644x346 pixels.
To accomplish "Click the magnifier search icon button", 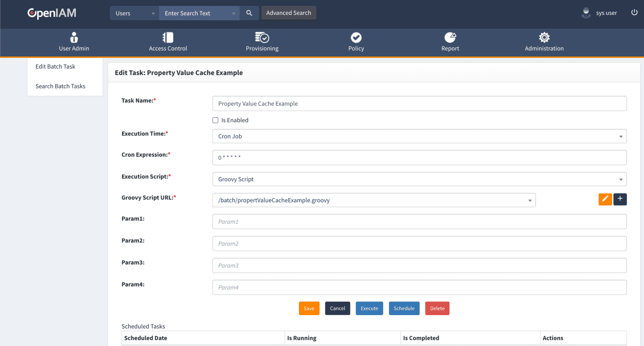I will click(249, 13).
